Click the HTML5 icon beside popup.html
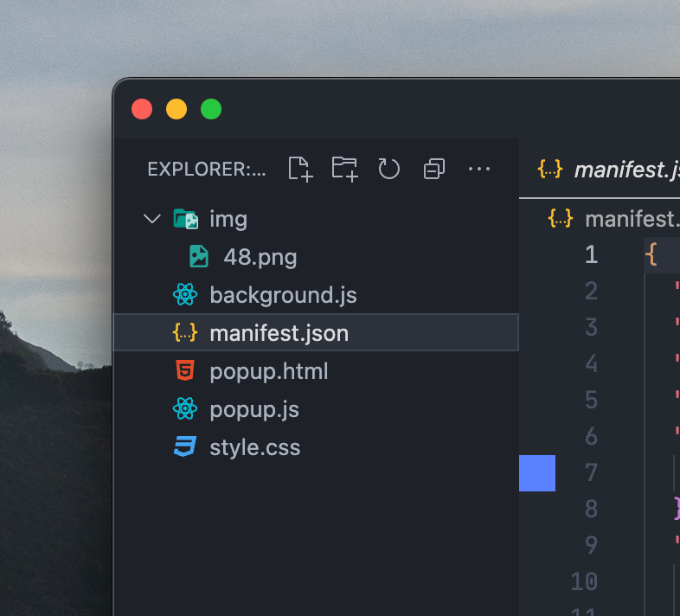The image size is (680, 616). point(185,370)
